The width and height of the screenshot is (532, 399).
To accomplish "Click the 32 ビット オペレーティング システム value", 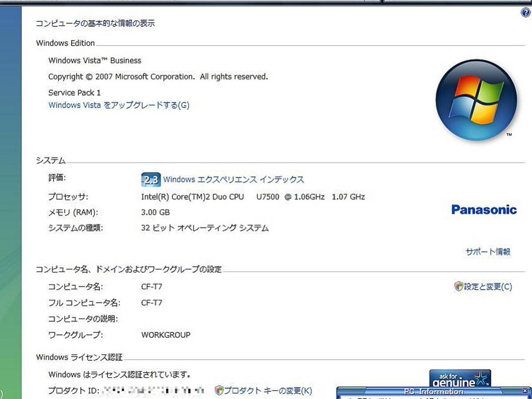I will pyautogui.click(x=205, y=229).
